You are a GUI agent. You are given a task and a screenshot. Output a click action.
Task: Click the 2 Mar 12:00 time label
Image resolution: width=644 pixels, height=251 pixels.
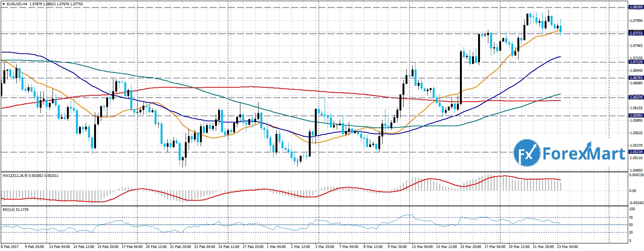coord(301,247)
